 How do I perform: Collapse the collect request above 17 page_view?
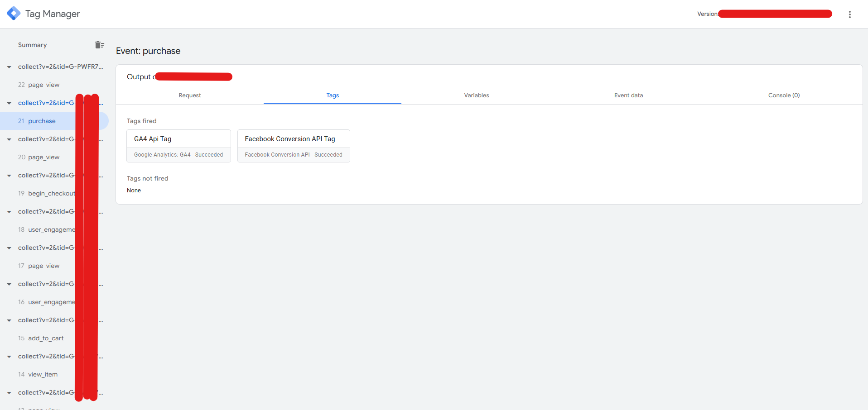9,248
